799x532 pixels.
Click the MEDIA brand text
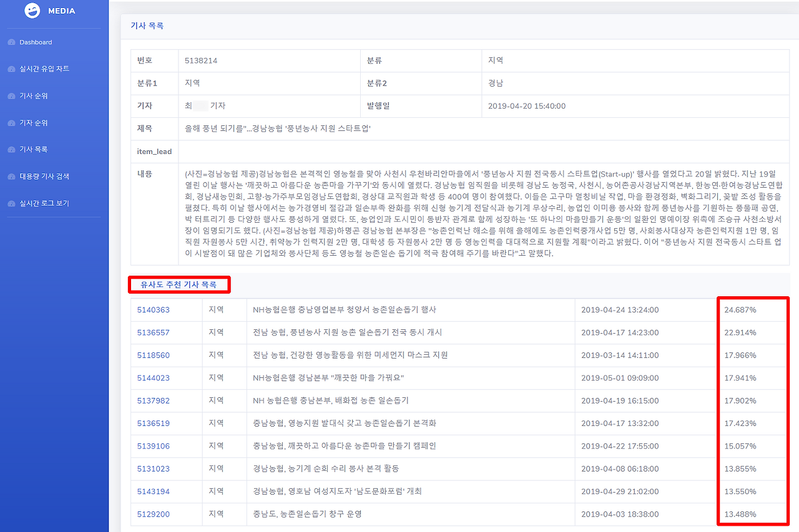click(x=61, y=11)
